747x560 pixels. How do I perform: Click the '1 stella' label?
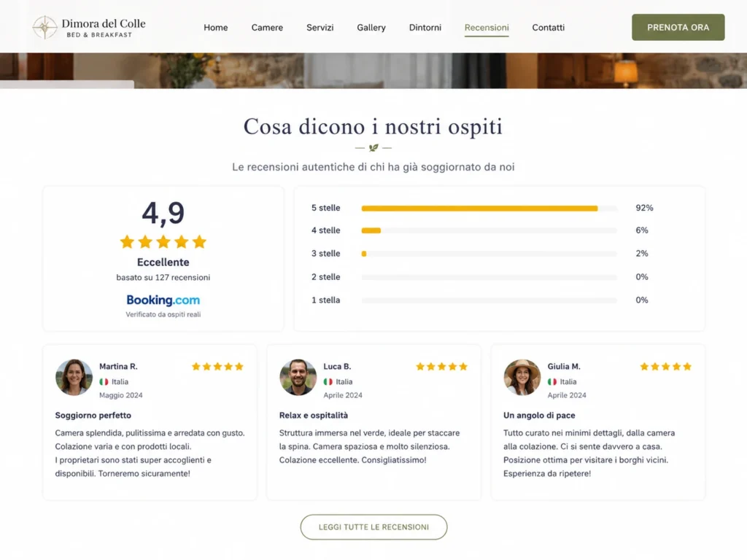[x=326, y=300]
